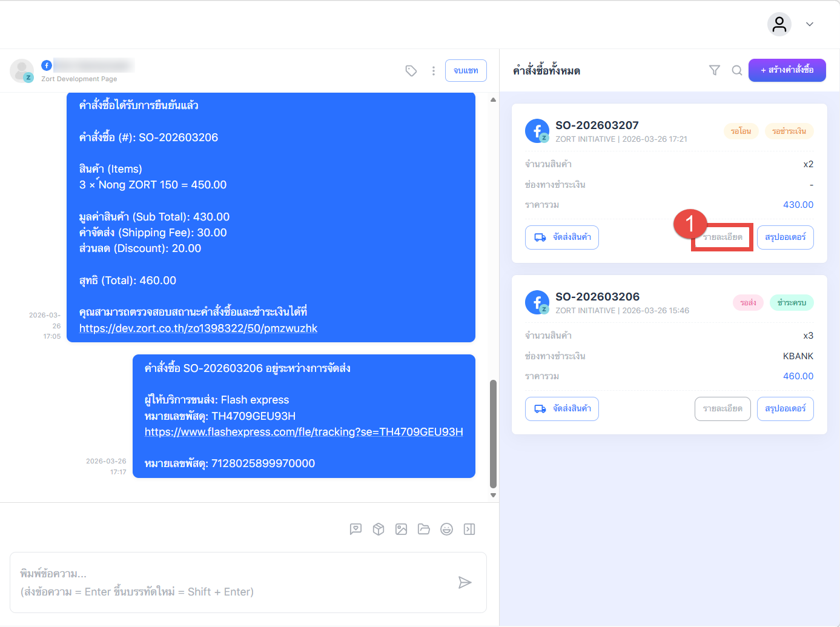
Task: Click รายละเอียด for order SO-202603207
Action: tap(723, 237)
